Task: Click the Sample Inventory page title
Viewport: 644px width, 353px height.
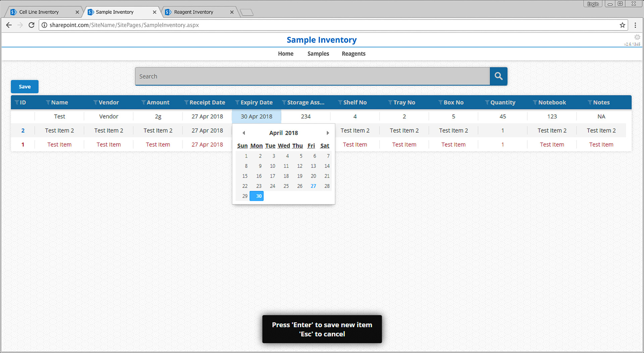Action: coord(322,40)
